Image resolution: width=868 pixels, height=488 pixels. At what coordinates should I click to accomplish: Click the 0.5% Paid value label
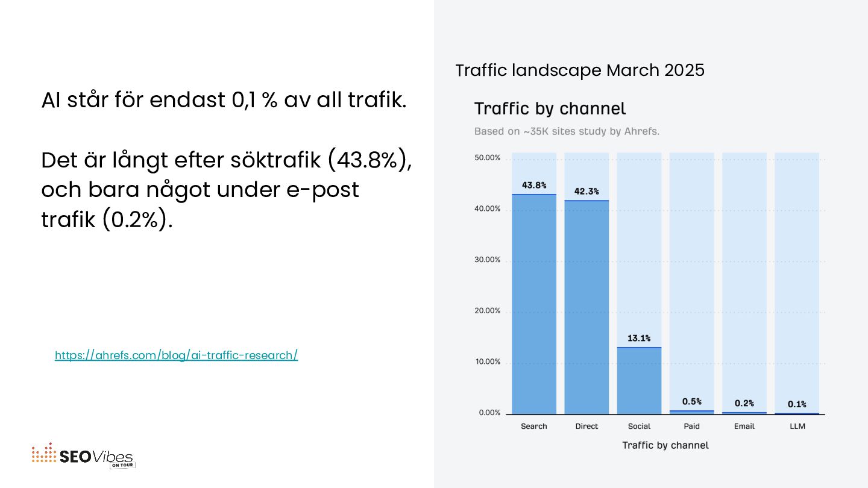pos(692,402)
